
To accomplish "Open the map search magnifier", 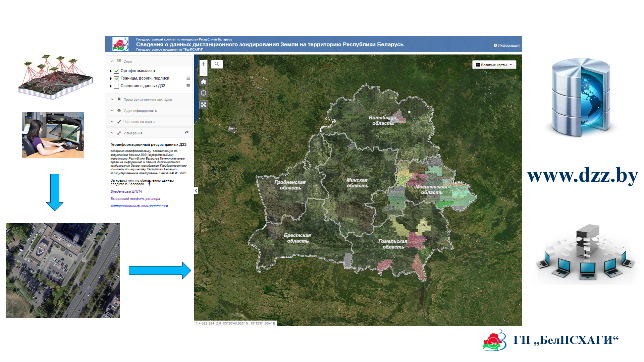I will [x=217, y=64].
